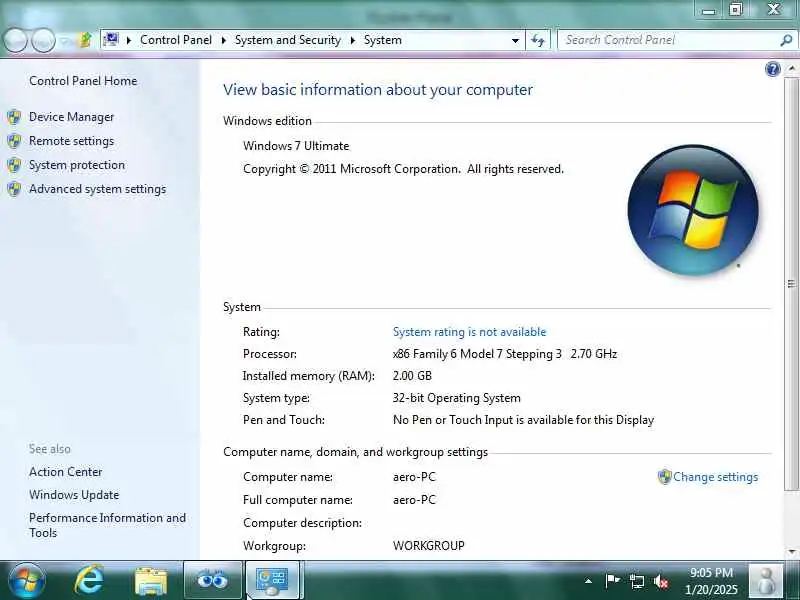
Task: Click the Windows 7 Ultimate text
Action: pos(296,146)
